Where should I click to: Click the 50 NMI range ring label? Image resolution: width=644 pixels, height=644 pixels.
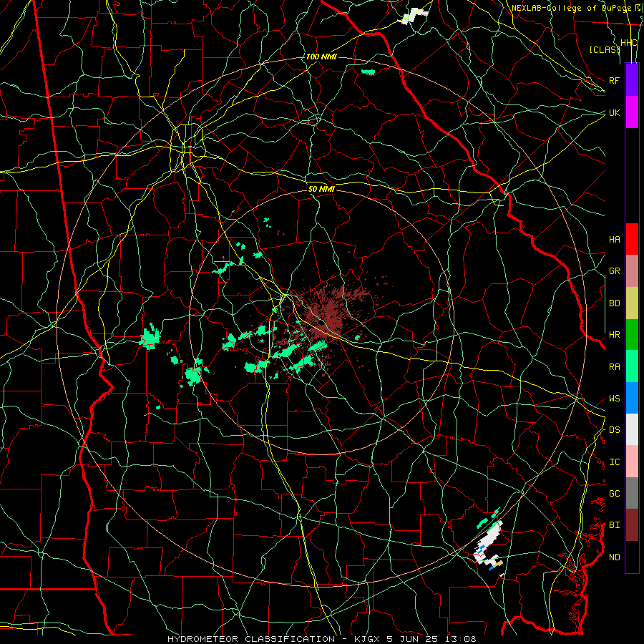coord(321,189)
